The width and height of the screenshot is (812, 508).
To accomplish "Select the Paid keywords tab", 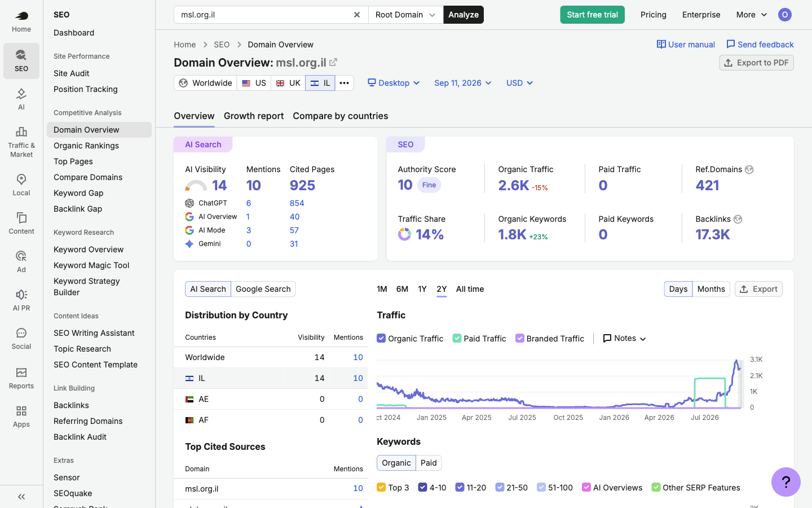I will (429, 463).
